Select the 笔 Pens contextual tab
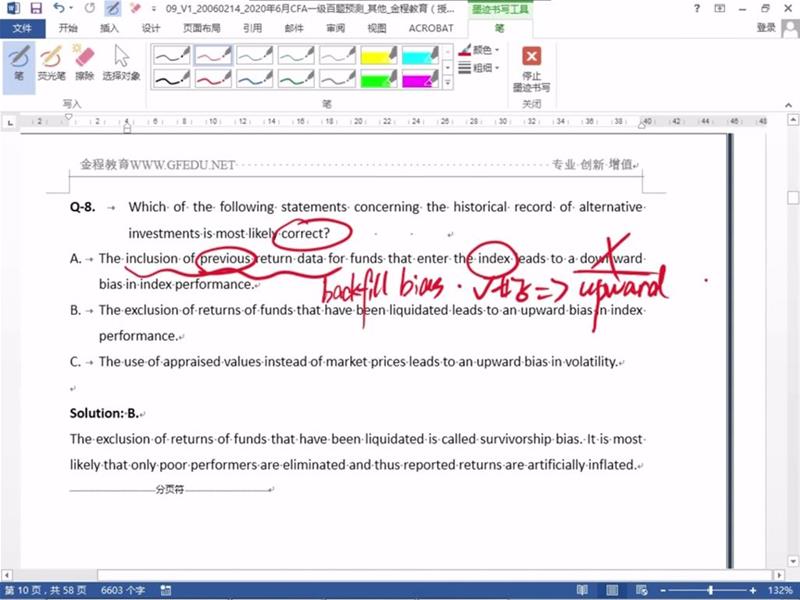Screen dimensions: 800x600 click(x=499, y=28)
